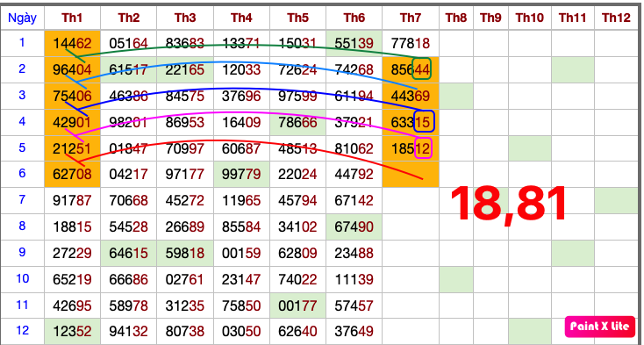Select cell 64615 under Th2

[129, 253]
